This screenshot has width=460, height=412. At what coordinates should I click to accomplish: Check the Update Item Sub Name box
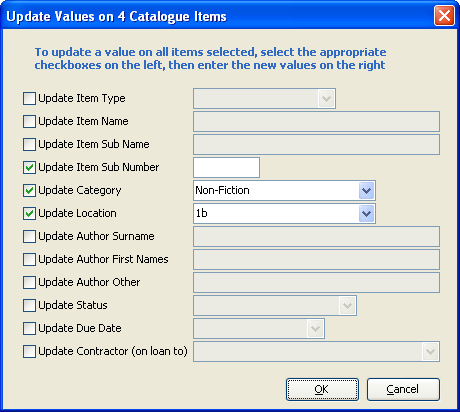point(29,144)
